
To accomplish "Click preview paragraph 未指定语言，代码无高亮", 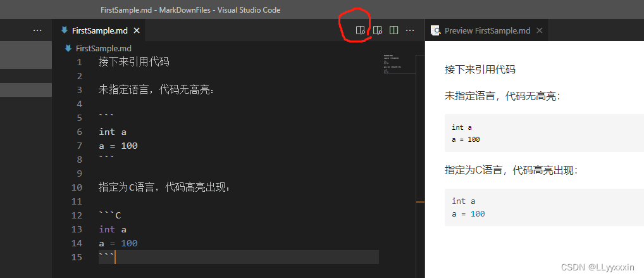I will pyautogui.click(x=502, y=97).
